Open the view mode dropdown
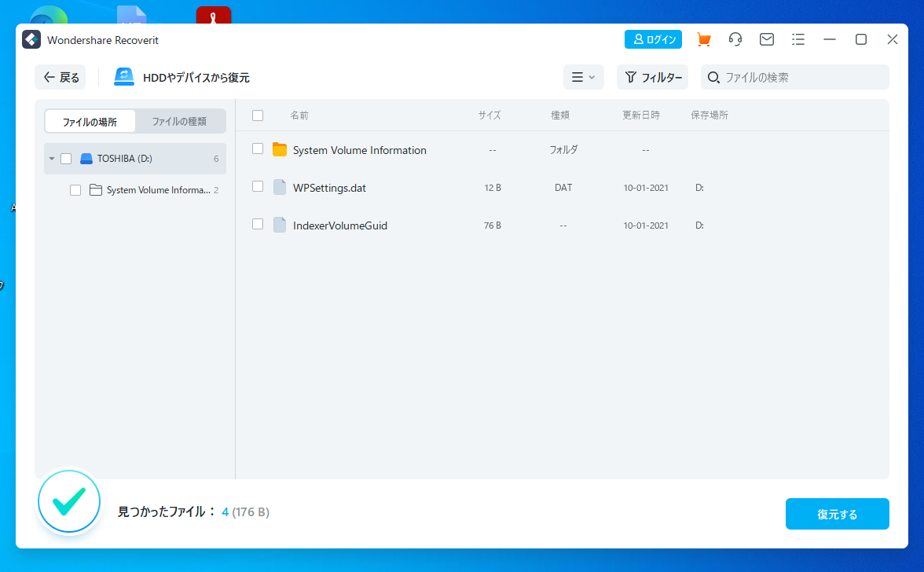This screenshot has width=924, height=572. tap(584, 77)
